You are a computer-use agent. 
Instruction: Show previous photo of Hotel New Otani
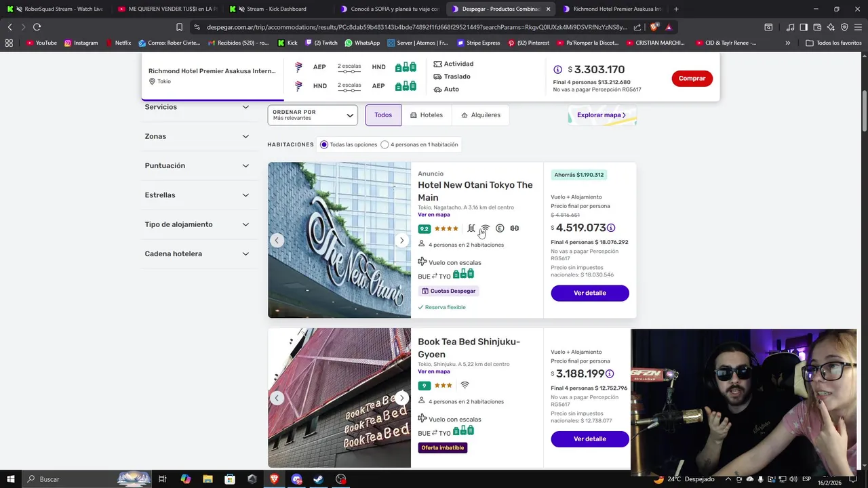click(277, 241)
